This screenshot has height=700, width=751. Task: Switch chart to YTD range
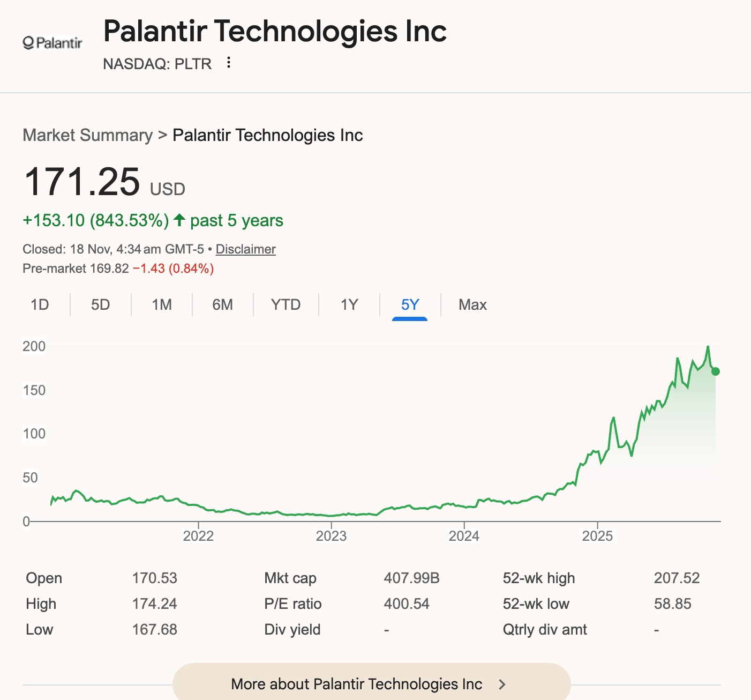(286, 305)
